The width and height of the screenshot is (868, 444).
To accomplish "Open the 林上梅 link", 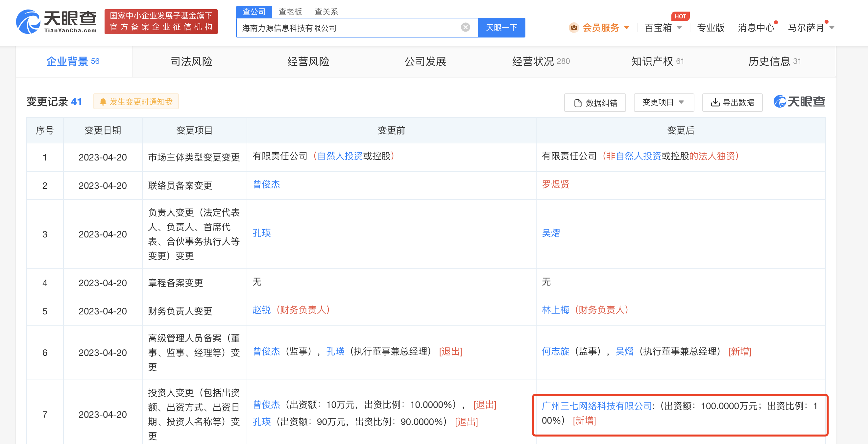I will click(x=555, y=310).
